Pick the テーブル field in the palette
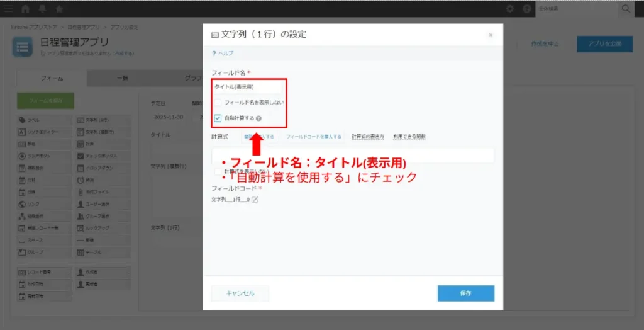This screenshot has height=330, width=644. coord(103,252)
